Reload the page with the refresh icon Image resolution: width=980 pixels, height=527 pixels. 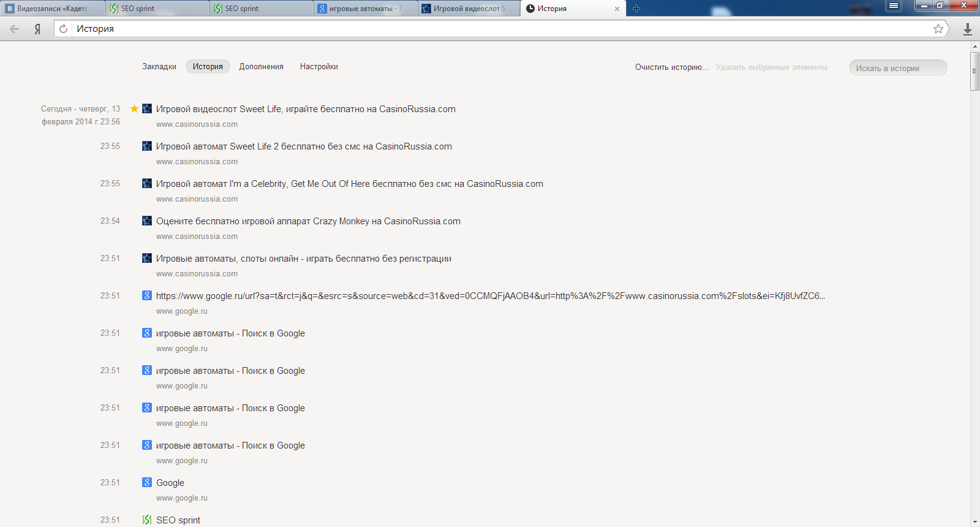coord(63,29)
